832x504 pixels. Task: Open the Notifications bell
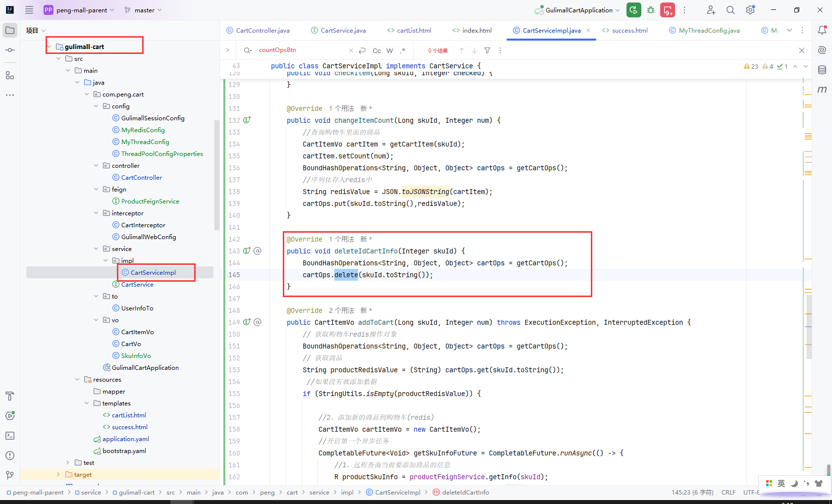coord(822,30)
